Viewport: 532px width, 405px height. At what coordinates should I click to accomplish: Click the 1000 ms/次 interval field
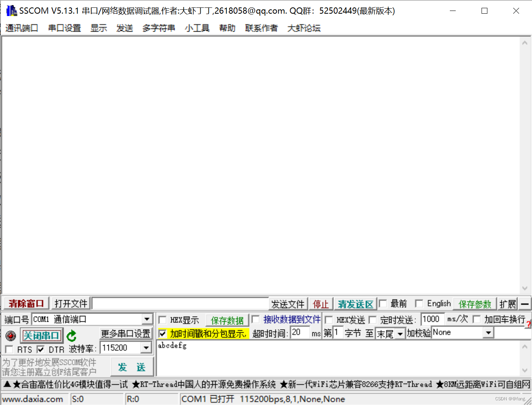point(433,319)
